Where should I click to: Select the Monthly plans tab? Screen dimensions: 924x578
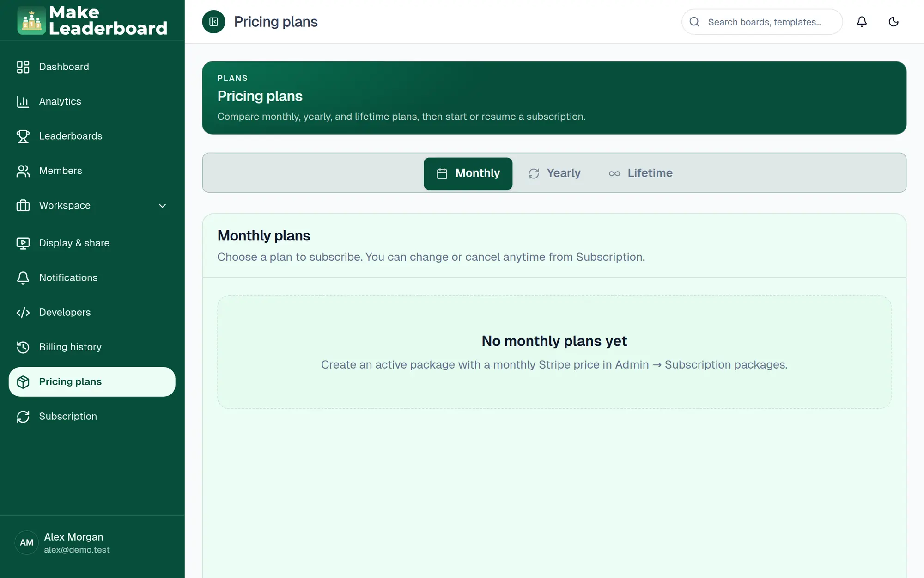click(468, 173)
